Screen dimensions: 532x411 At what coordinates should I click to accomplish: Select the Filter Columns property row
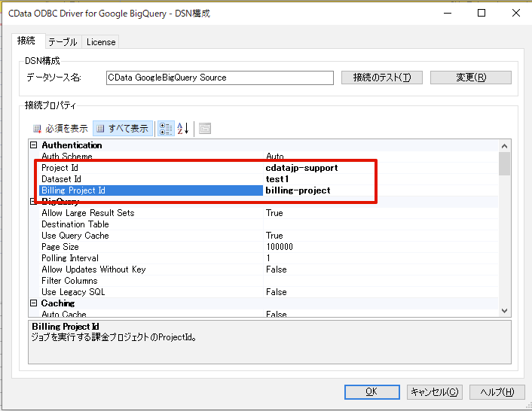[x=268, y=281]
